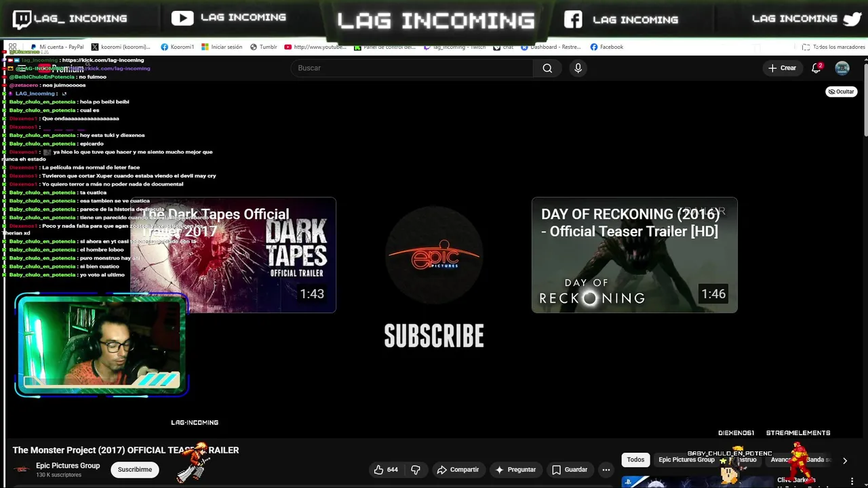Viewport: 868px width, 488px height.
Task: Save the video with the Guardar button
Action: tap(569, 470)
